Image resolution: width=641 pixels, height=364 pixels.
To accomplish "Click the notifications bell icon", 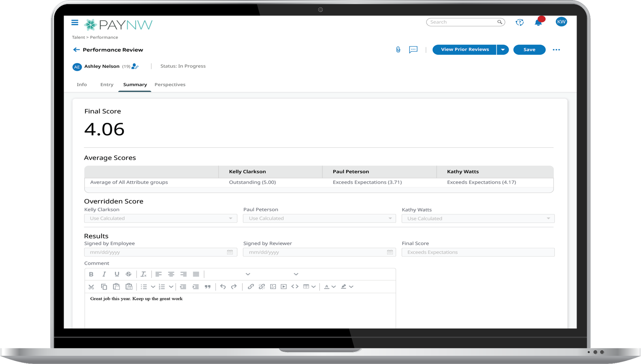I will click(x=538, y=23).
